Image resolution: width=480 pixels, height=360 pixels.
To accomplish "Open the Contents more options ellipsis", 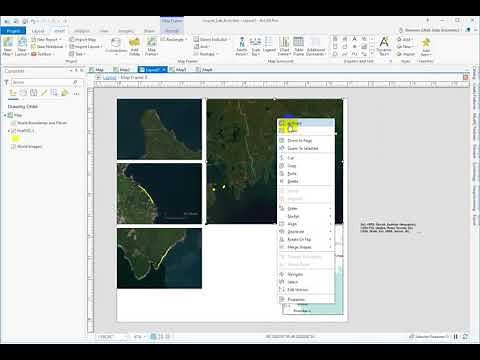I will tap(77, 94).
